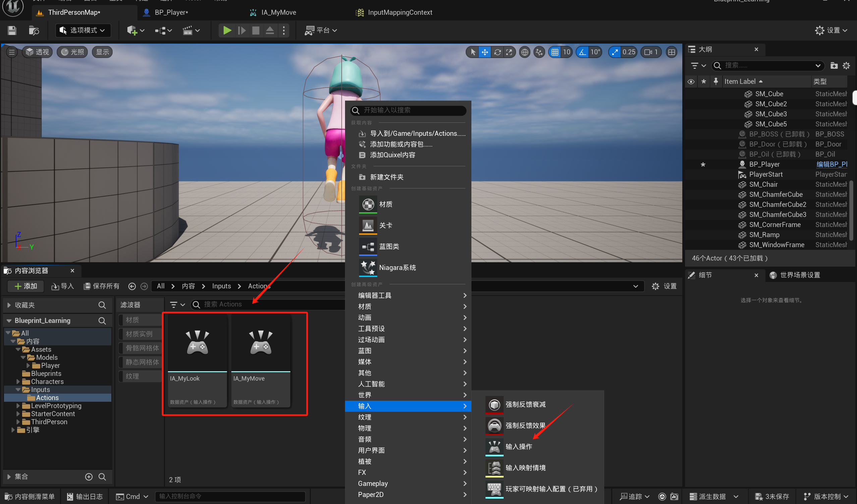857x504 pixels.
Task: Choose the Input Mapping Context icon entry
Action: (x=494, y=467)
